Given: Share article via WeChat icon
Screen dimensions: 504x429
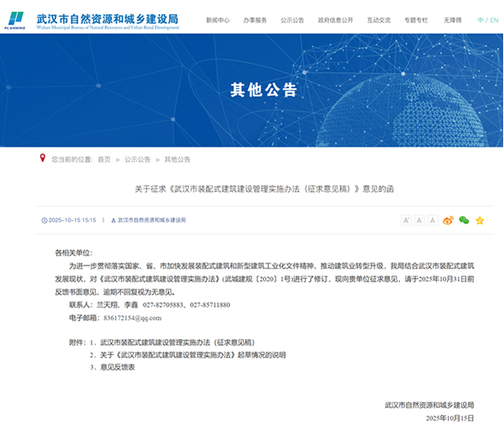Looking at the screenshot, I should pyautogui.click(x=464, y=220).
